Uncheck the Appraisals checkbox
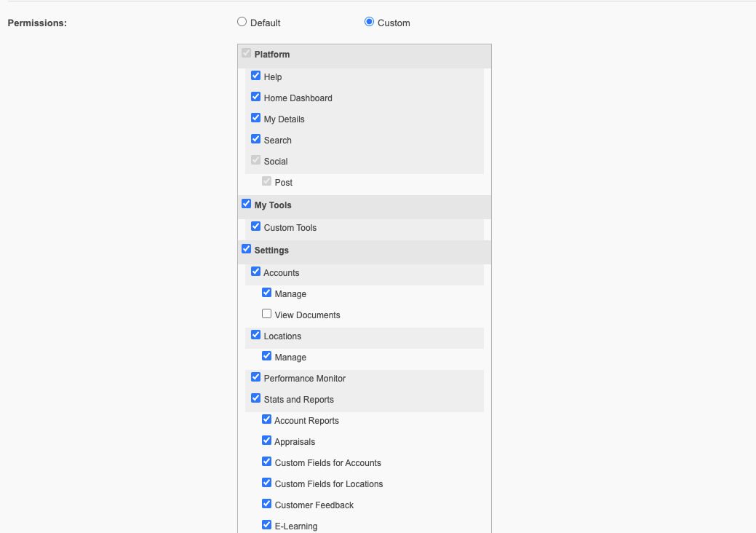 pyautogui.click(x=266, y=441)
